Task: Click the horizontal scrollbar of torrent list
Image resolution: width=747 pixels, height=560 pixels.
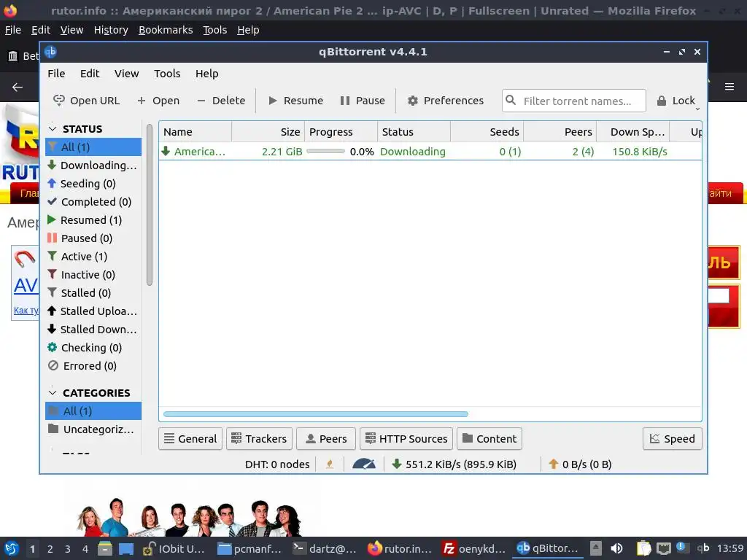Action: [315, 414]
